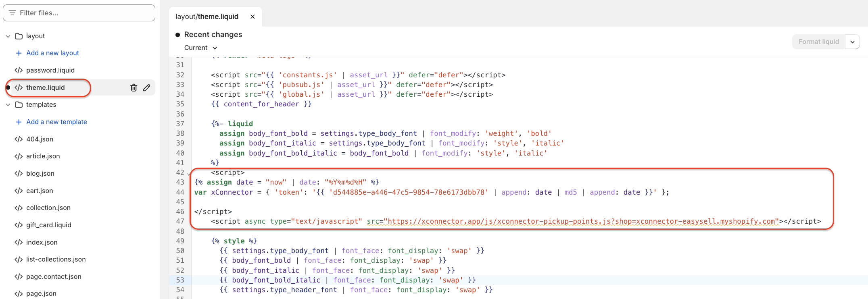868x299 pixels.
Task: Open page.json template
Action: [x=41, y=293]
